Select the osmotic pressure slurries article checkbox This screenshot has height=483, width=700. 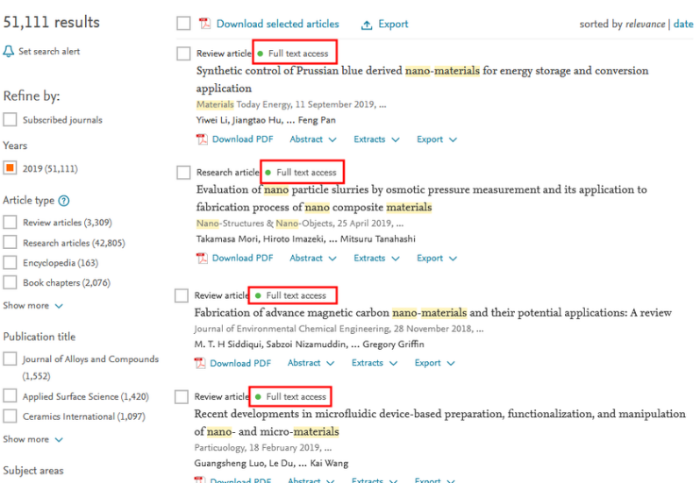[183, 172]
